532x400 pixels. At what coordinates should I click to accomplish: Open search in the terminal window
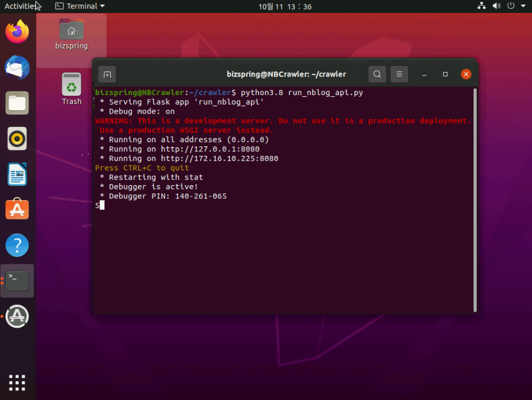[377, 74]
